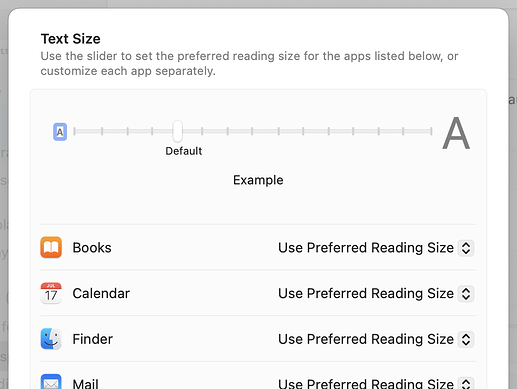The image size is (517, 389).
Task: Click the large A icon right of slider
Action: click(456, 133)
